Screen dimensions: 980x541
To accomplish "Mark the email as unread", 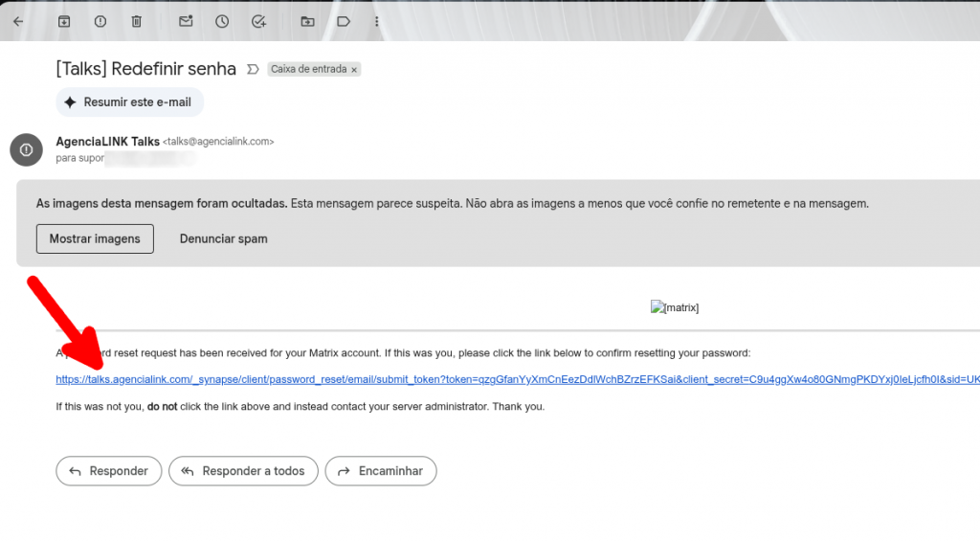I will tap(186, 21).
